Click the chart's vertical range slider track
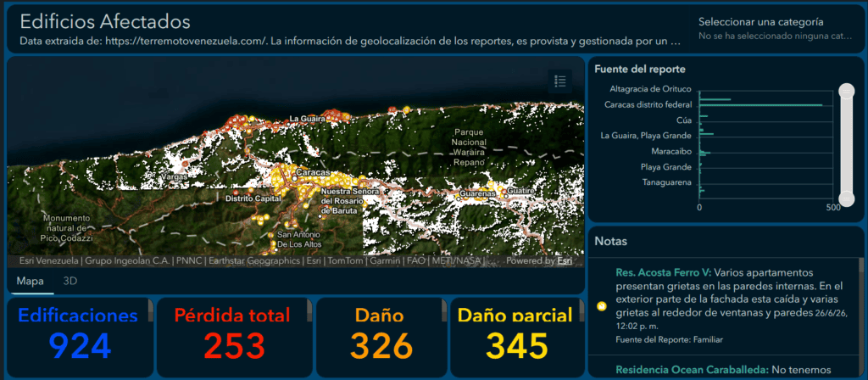 pos(847,144)
